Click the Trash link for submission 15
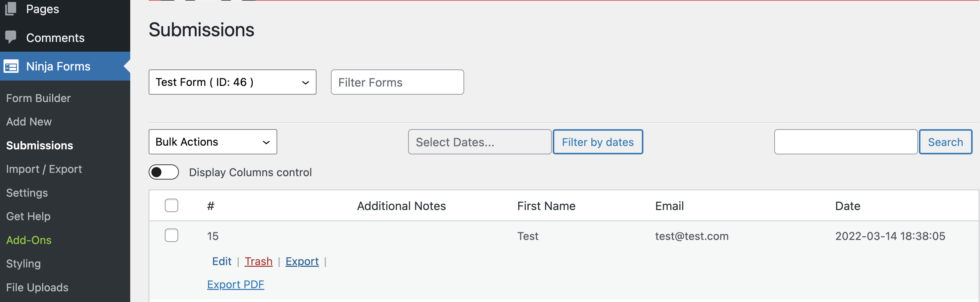 click(258, 261)
